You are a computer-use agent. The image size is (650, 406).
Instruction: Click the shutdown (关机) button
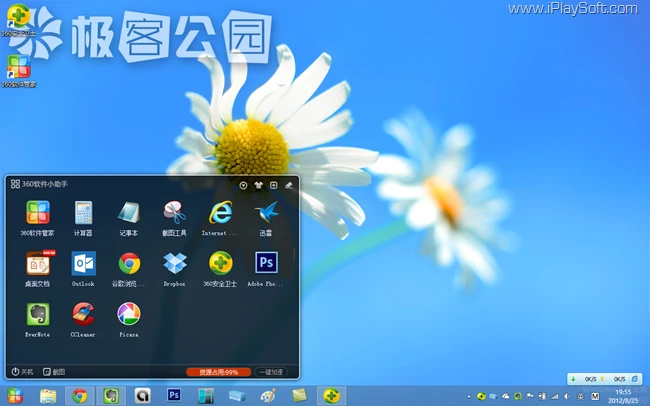coord(22,371)
